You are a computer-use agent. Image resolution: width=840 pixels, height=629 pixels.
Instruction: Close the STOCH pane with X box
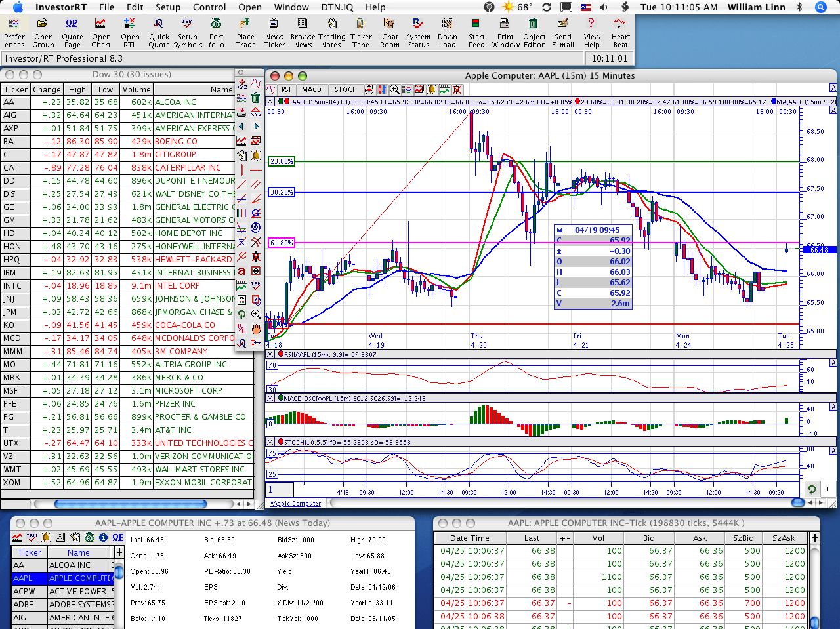(x=271, y=442)
